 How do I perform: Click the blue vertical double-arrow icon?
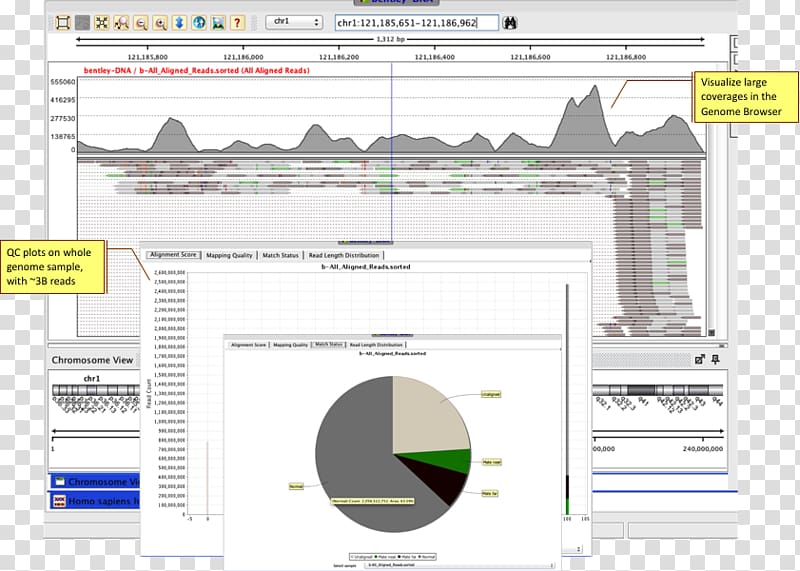coord(180,23)
